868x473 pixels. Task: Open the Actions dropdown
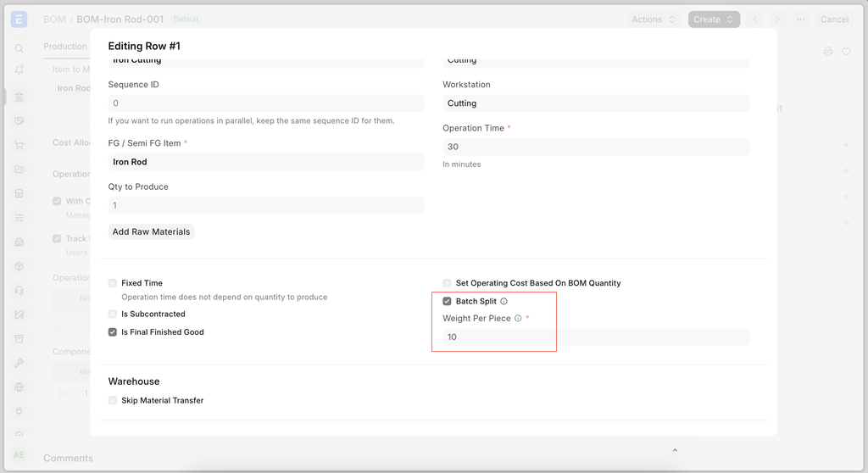(x=654, y=19)
